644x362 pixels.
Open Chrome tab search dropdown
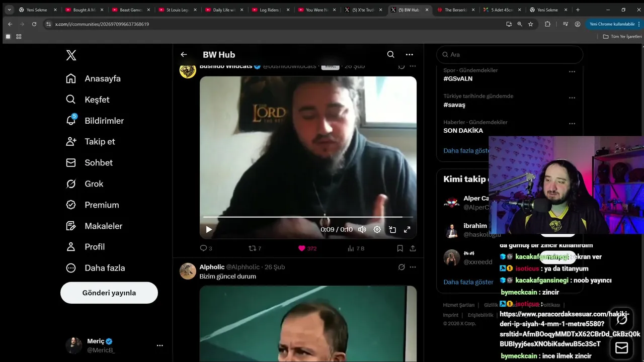coord(9,10)
